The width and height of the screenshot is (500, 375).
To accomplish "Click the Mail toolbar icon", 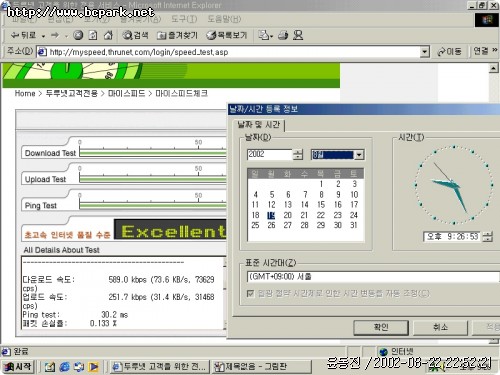I will 266,35.
